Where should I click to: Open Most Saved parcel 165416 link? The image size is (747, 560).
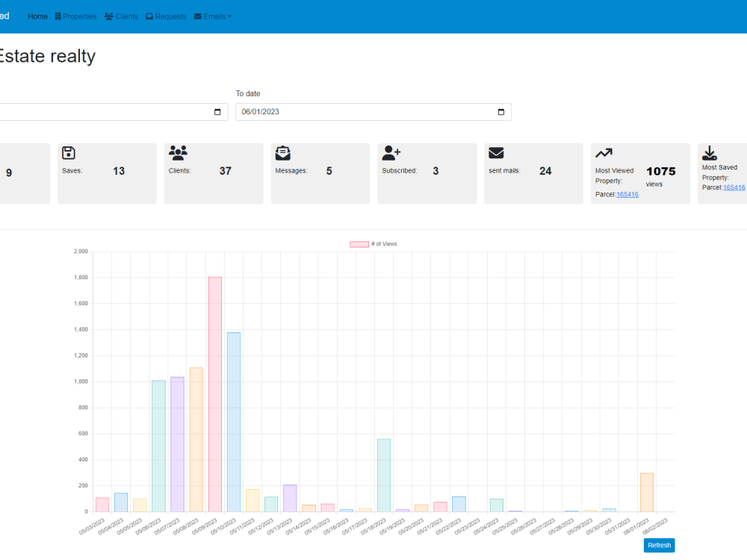click(x=734, y=187)
